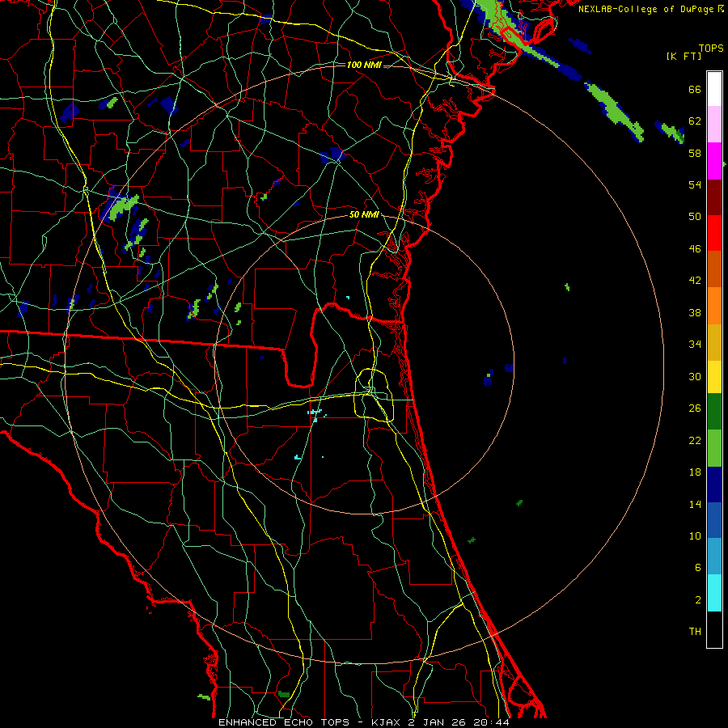728x728 pixels.
Task: Click the gold 38 legend swatch
Action: [x=714, y=342]
